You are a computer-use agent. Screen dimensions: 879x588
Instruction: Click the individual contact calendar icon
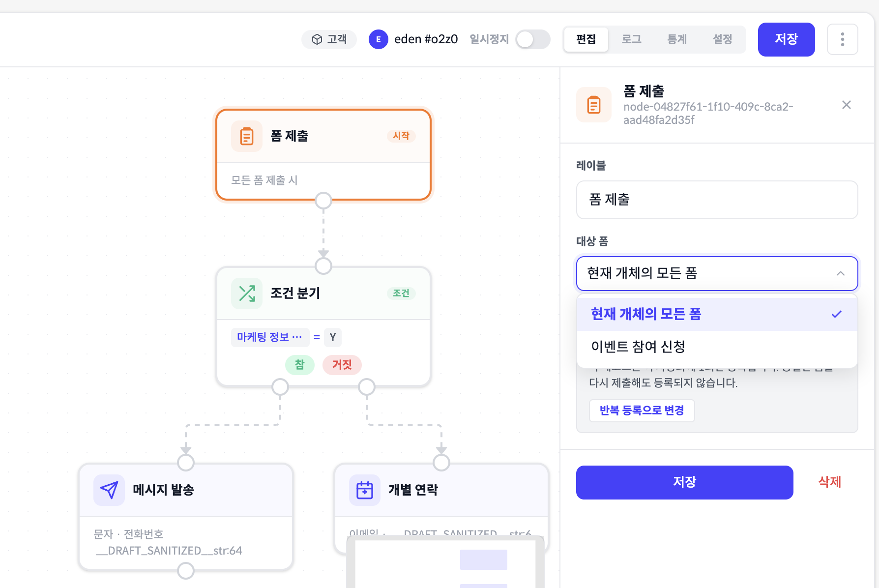click(x=364, y=490)
